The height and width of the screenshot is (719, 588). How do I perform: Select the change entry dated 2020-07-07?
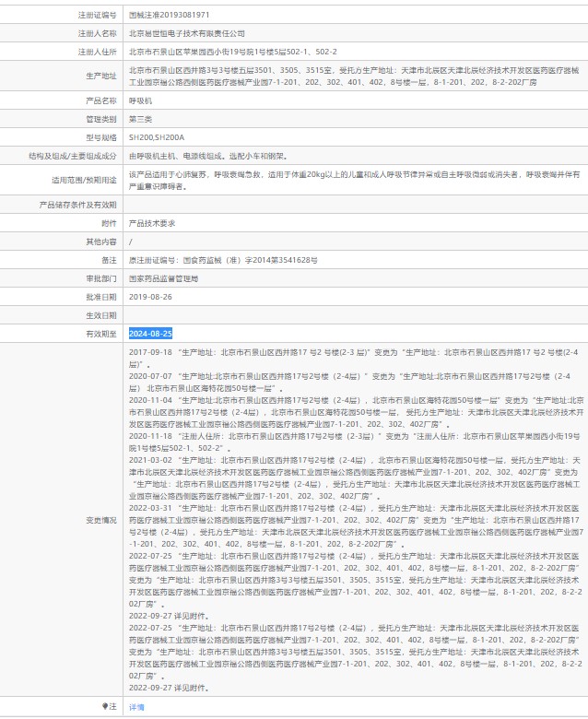point(349,382)
